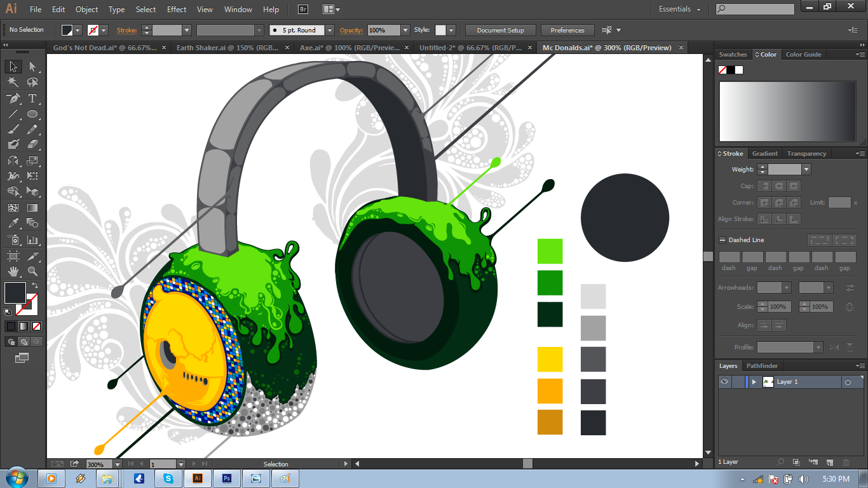Switch to Gradient fill mode button
Viewport: 868px width, 488px height.
[x=24, y=326]
